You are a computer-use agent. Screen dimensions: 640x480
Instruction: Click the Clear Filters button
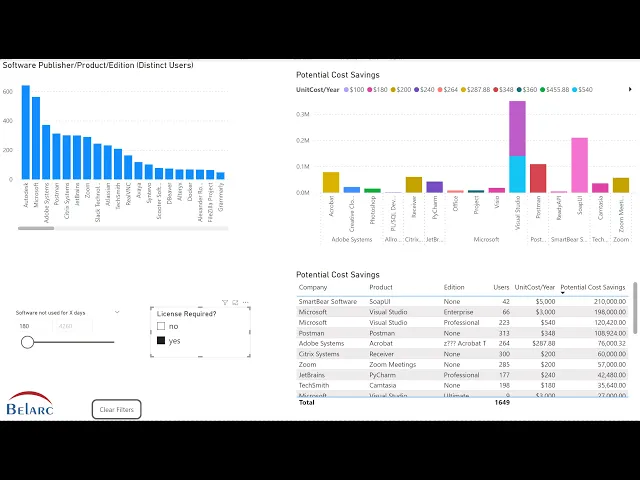tap(117, 409)
